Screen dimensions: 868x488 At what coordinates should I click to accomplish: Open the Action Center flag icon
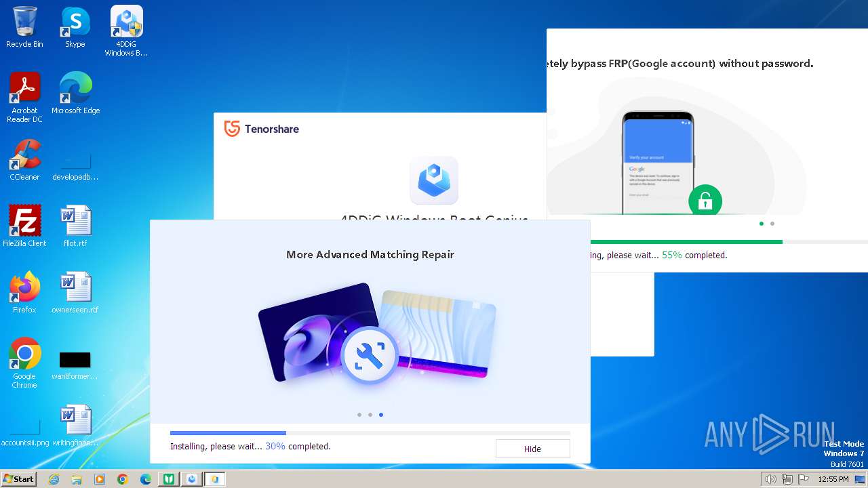[804, 479]
